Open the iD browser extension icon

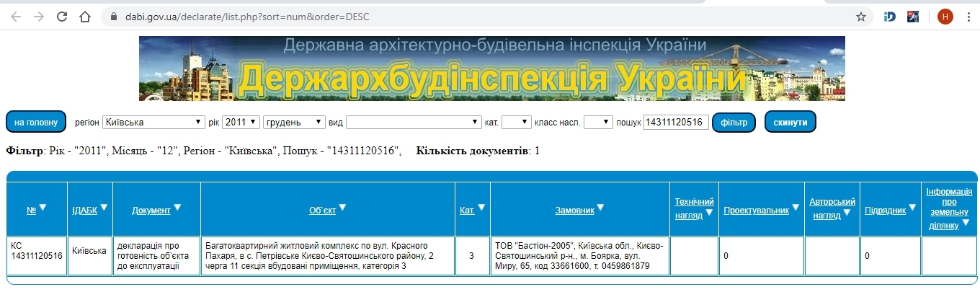889,17
